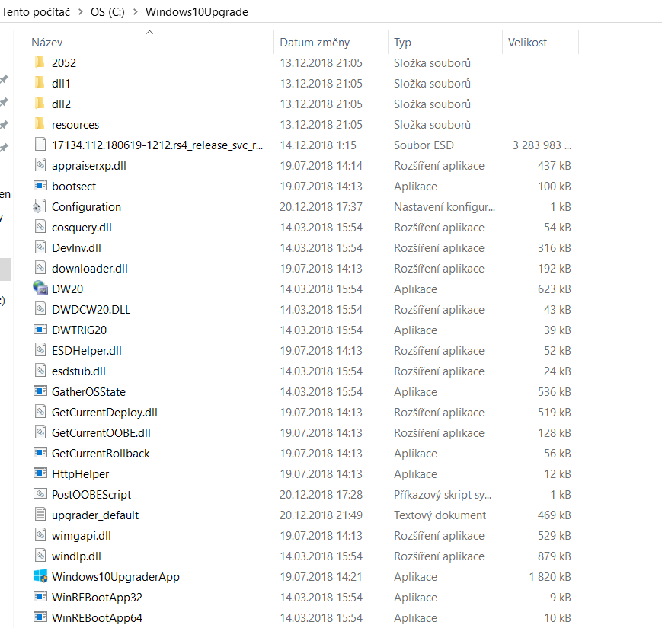Click the esdstub.dll icon

point(40,371)
